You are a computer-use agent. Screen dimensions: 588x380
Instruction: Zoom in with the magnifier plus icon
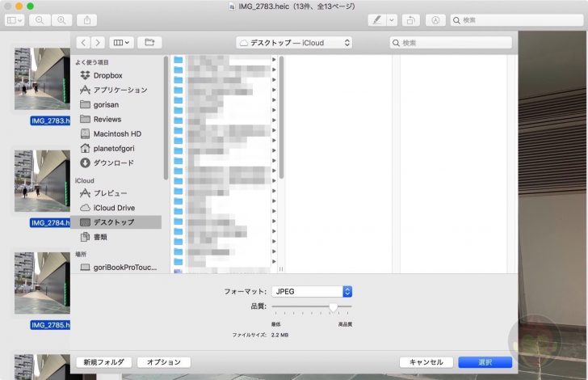click(61, 20)
